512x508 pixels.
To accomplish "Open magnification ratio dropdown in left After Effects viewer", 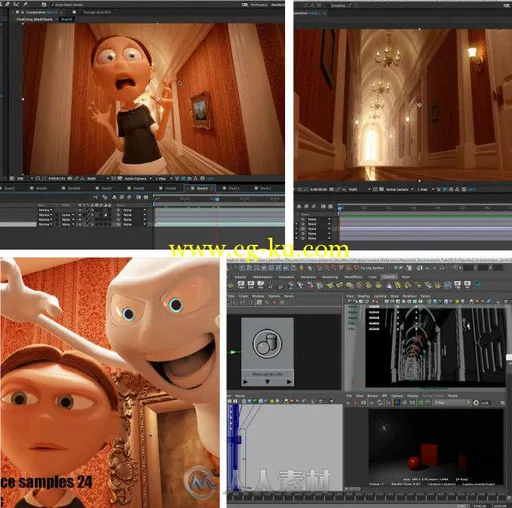I will point(25,179).
